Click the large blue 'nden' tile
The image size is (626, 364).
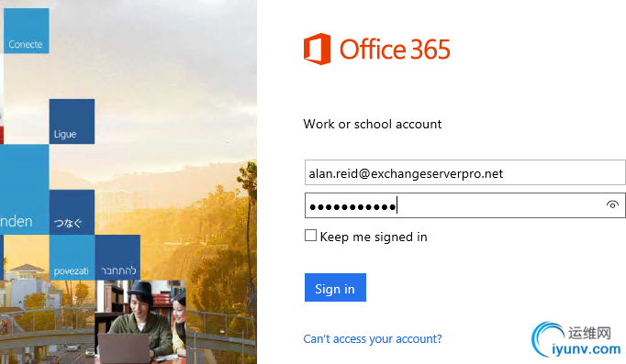[25, 190]
